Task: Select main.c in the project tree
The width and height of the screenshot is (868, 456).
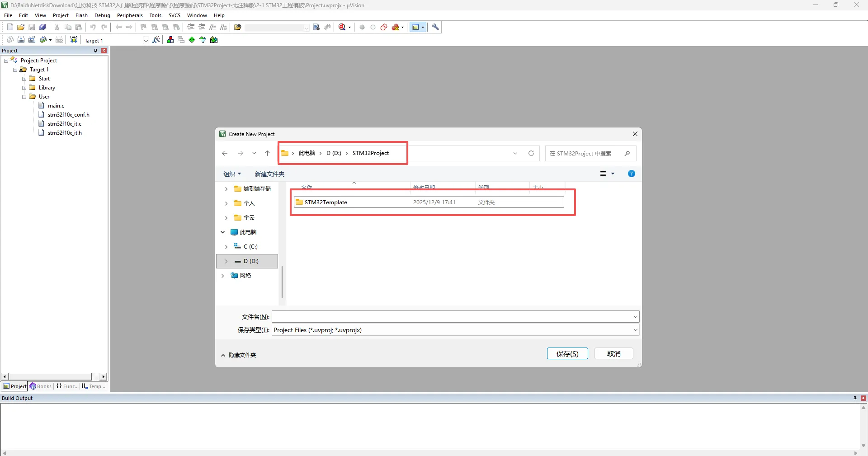Action: click(56, 106)
